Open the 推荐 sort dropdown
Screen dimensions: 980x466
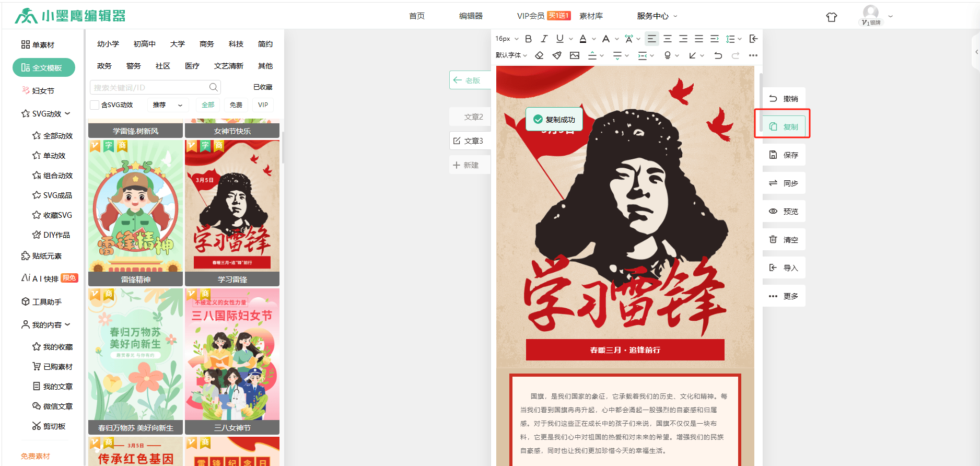pyautogui.click(x=167, y=105)
